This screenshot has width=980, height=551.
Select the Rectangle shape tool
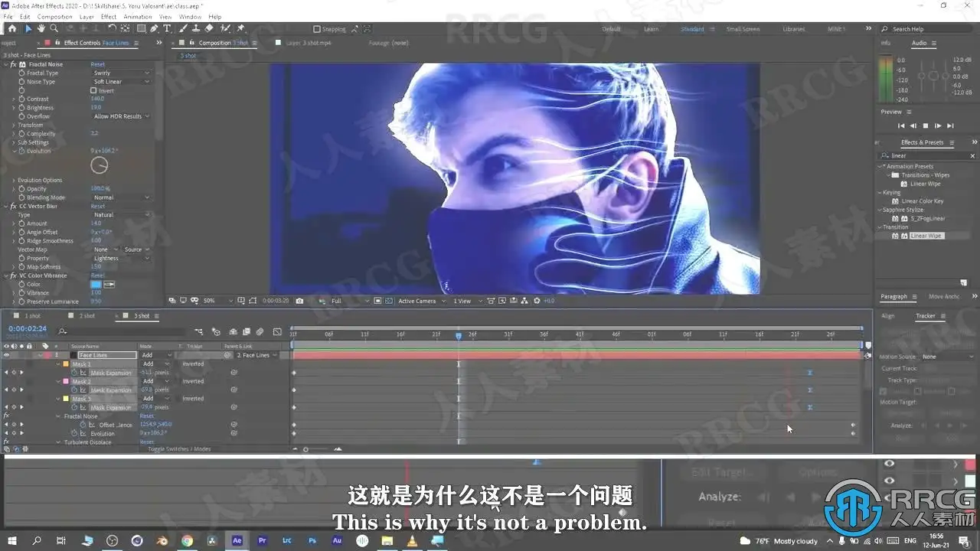coord(141,28)
